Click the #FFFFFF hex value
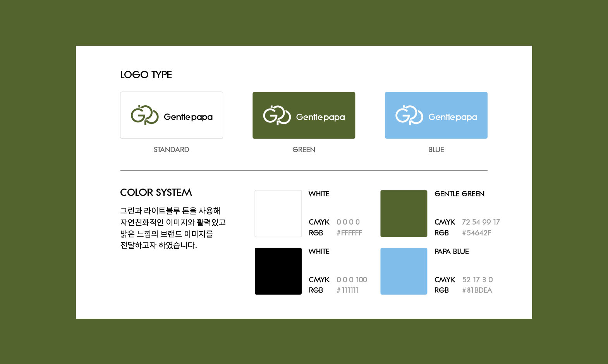The width and height of the screenshot is (608, 364). pos(349,233)
